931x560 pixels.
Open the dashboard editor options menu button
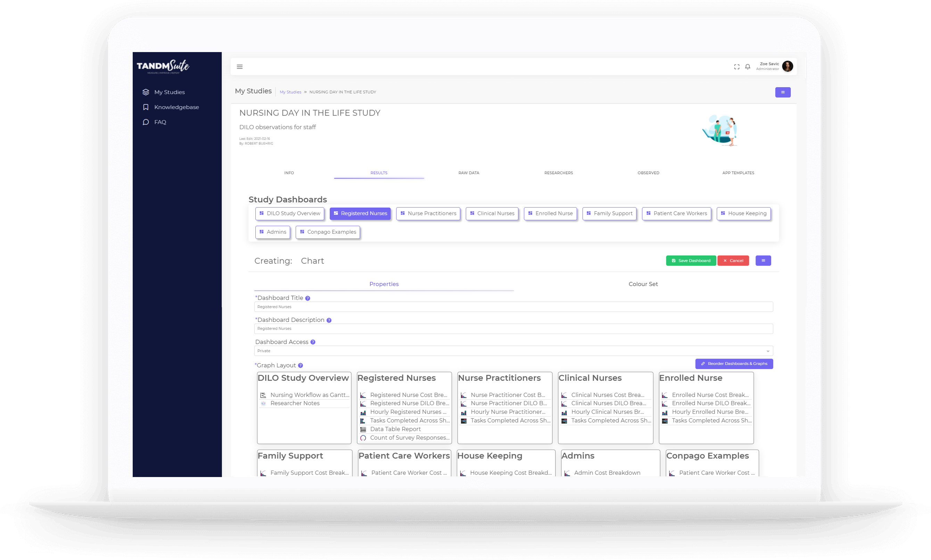tap(763, 261)
